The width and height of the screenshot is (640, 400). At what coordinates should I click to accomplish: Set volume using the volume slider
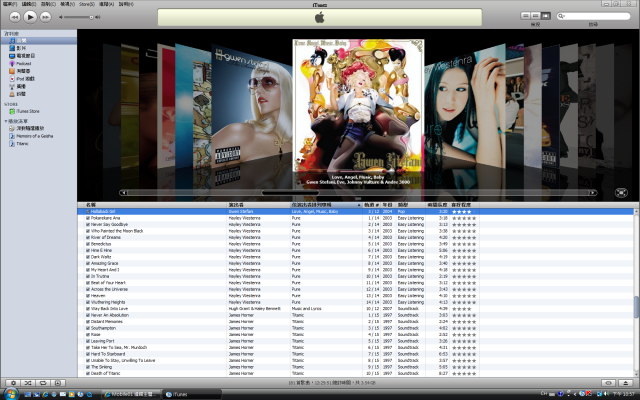pyautogui.click(x=79, y=17)
